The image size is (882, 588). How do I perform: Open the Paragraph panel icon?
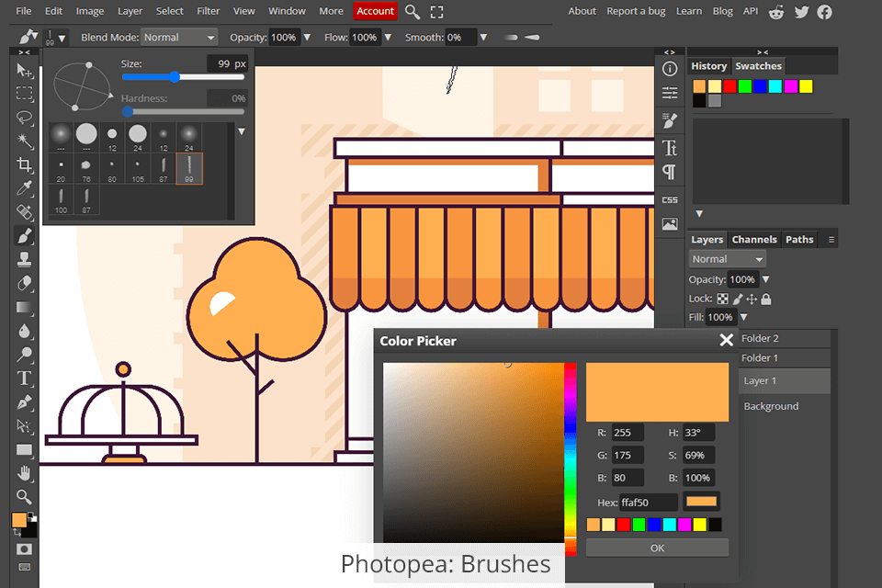point(670,173)
